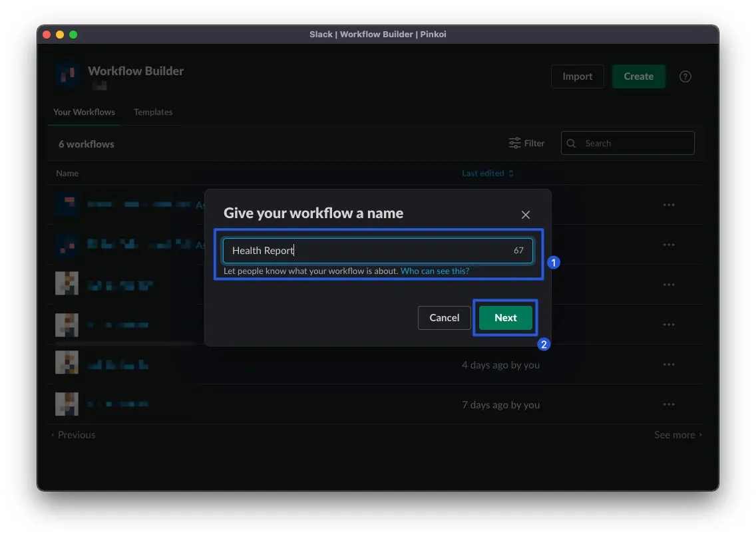The height and width of the screenshot is (540, 756).
Task: Click the help question mark icon
Action: 685,76
